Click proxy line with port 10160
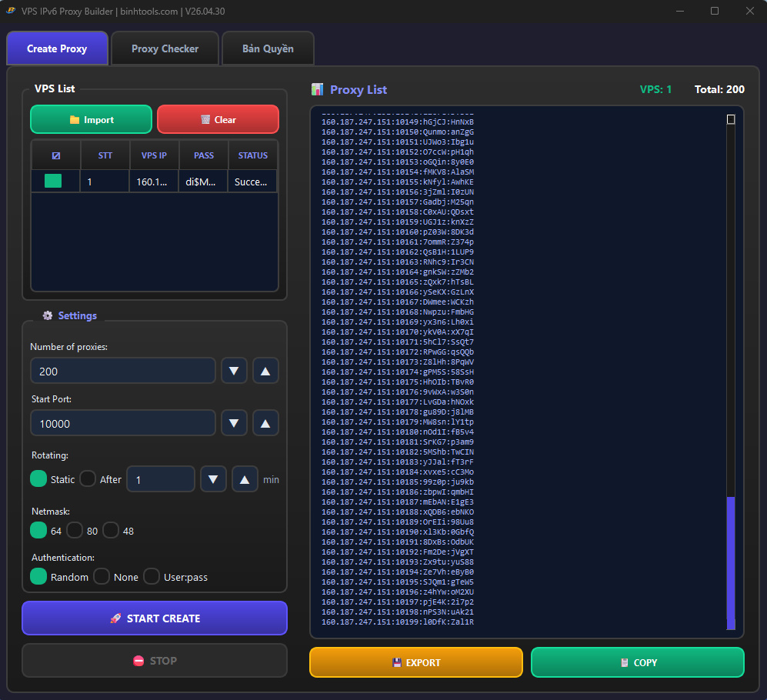Screen dimensions: 767x700 click(x=398, y=232)
